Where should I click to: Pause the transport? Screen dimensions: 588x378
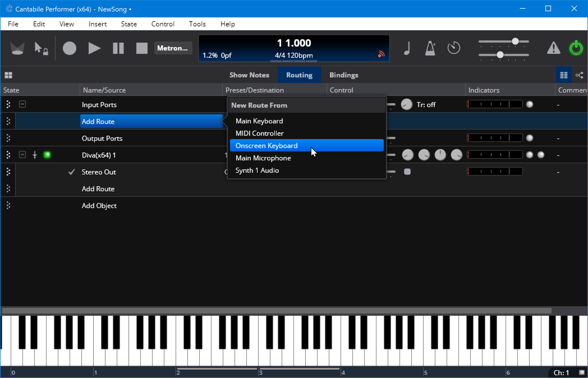pos(118,48)
